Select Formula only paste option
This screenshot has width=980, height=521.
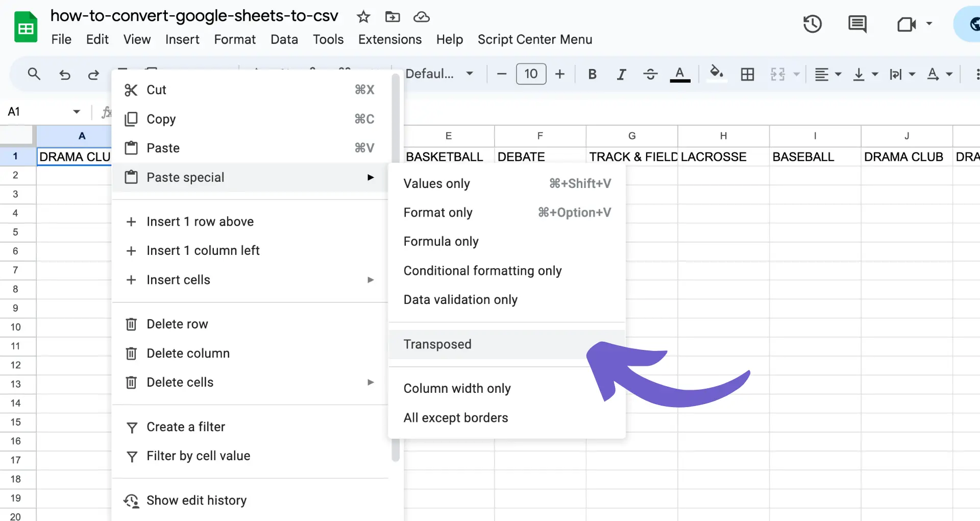pos(507,242)
